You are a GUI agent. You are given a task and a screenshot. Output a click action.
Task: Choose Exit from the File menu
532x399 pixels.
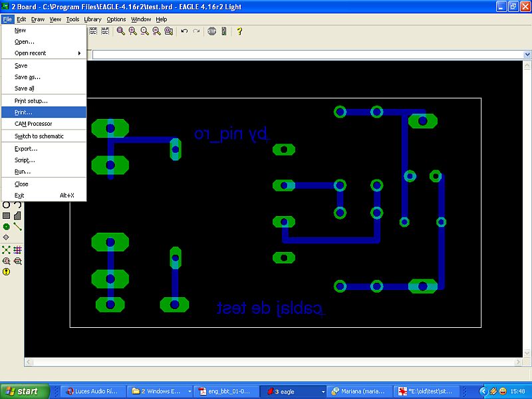pyautogui.click(x=44, y=196)
